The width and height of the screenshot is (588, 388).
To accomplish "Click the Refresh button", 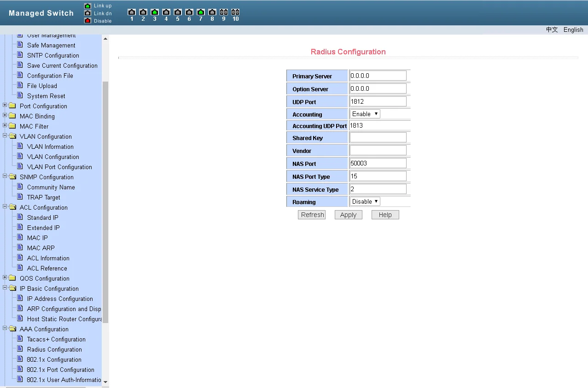I will click(312, 215).
